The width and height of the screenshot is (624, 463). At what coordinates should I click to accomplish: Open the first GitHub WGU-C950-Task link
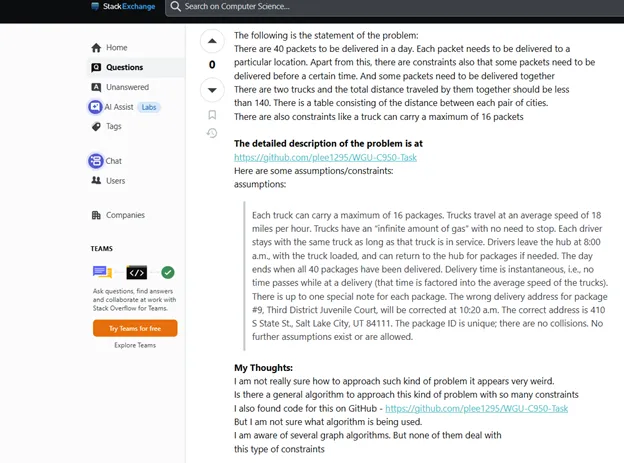pyautogui.click(x=325, y=157)
